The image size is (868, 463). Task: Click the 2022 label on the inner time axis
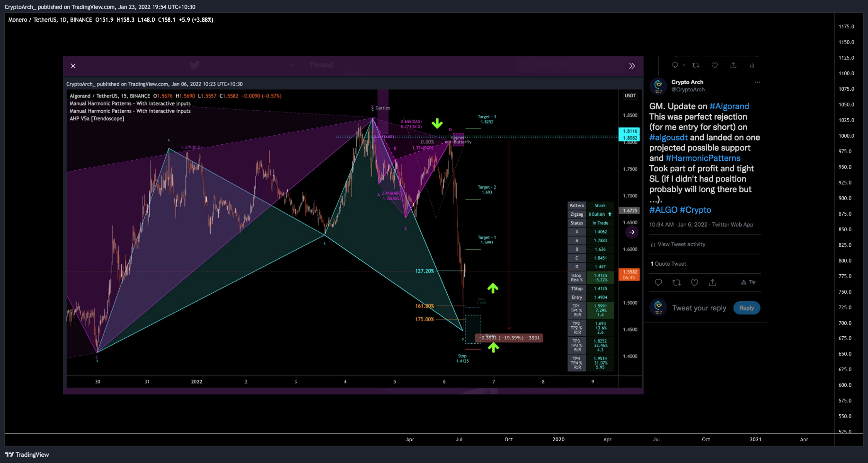pos(196,382)
